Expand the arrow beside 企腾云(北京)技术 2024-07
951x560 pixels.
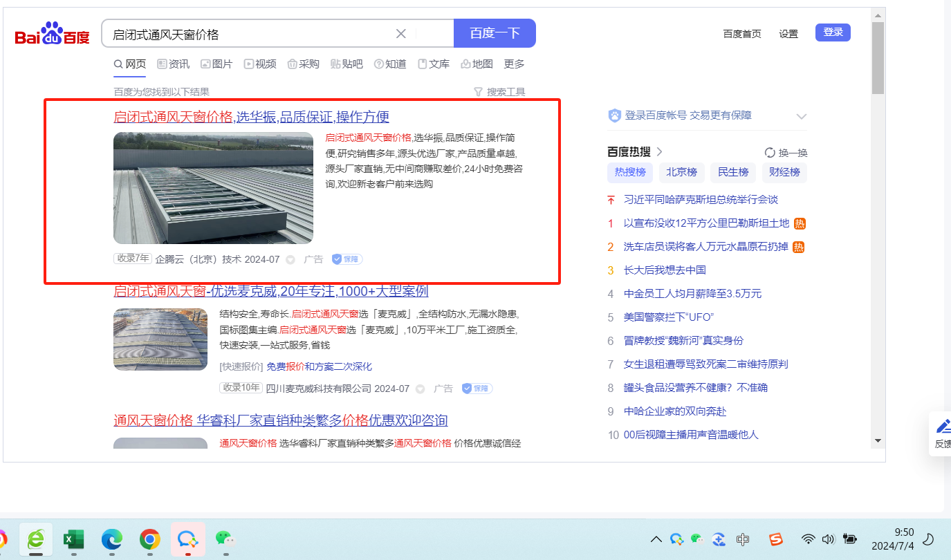point(290,260)
